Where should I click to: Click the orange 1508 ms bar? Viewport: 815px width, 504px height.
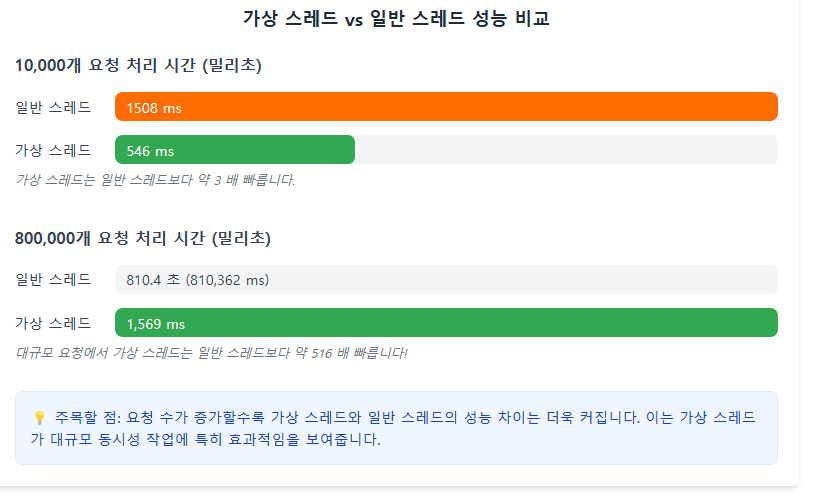pyautogui.click(x=446, y=107)
